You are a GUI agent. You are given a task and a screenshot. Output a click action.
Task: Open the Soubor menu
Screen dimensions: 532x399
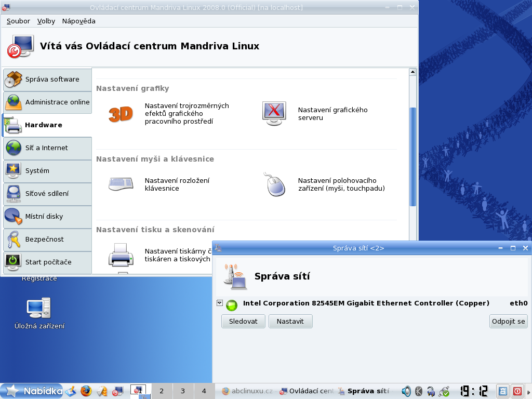click(x=18, y=21)
